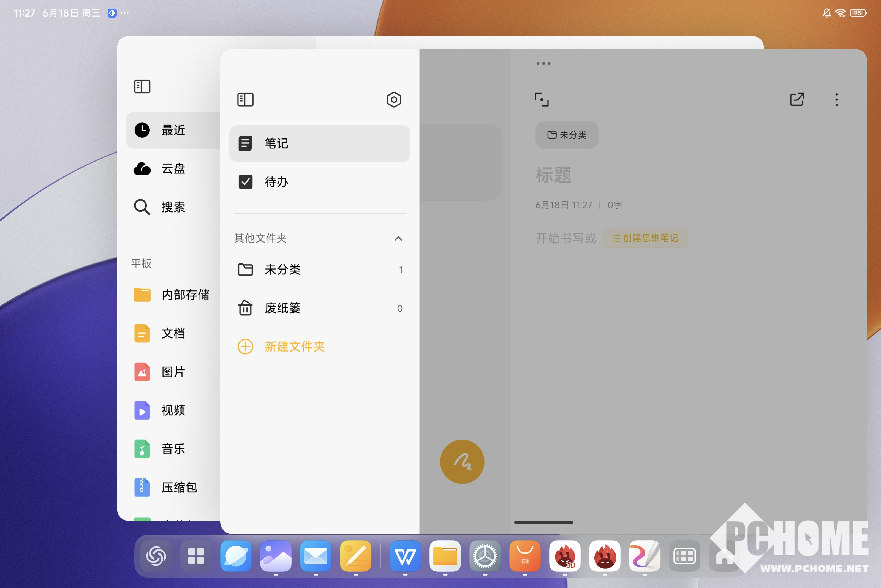Launch AnTuTu 3D benchmark icon in dock
The width and height of the screenshot is (881, 588).
point(565,556)
